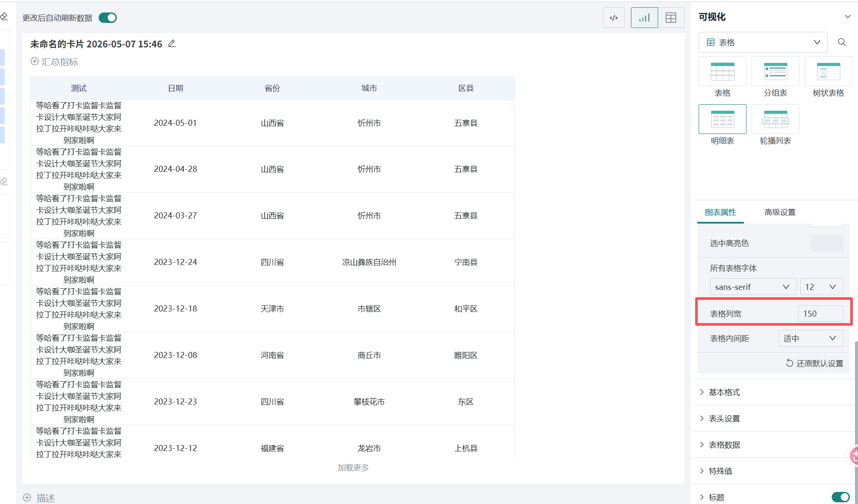This screenshot has height=504, width=858.
Task: Toggle 更改后自动刷新数据 switch
Action: pos(108,18)
